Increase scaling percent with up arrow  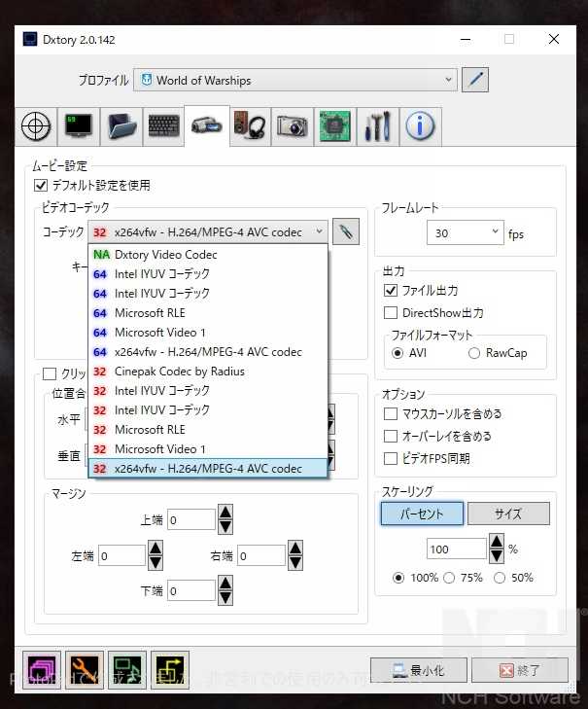[x=497, y=542]
